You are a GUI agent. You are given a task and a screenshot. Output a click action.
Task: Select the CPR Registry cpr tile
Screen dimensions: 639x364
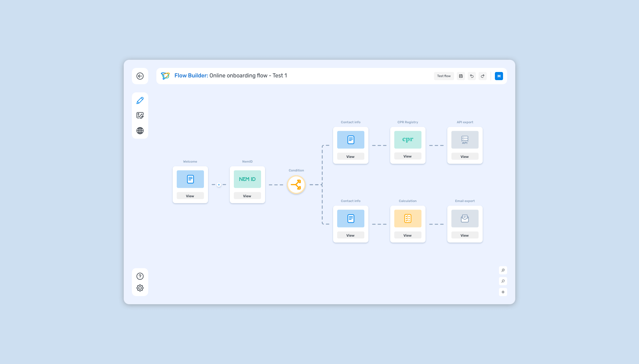coord(408,140)
